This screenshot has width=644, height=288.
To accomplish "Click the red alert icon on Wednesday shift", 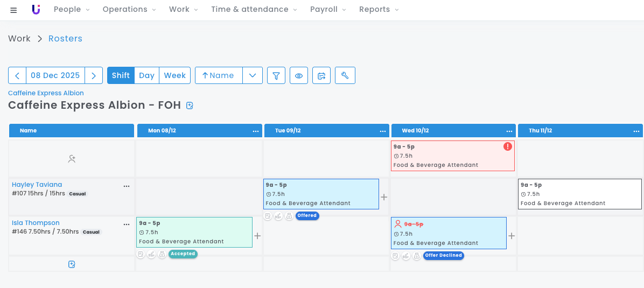I will click(507, 146).
